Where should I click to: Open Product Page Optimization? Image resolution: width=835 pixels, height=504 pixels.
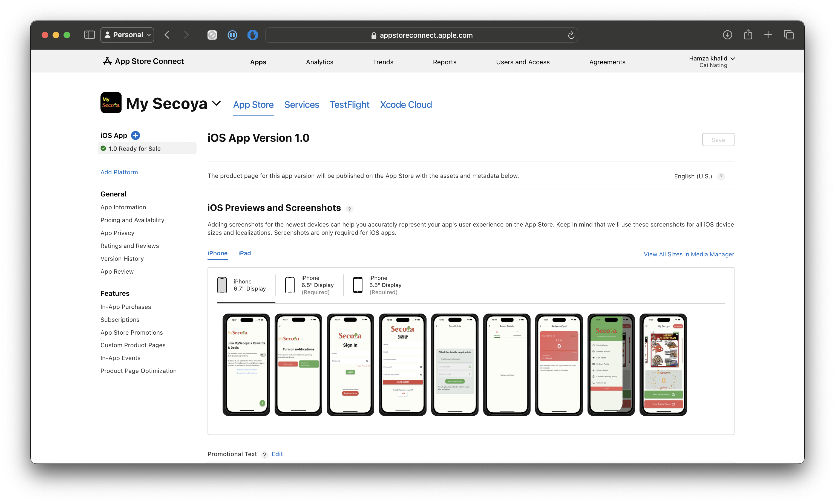(138, 370)
